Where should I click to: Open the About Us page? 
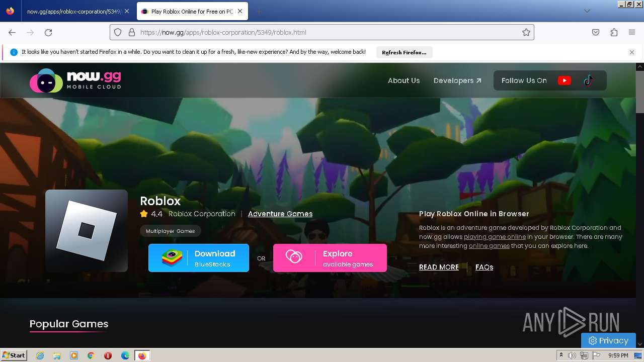(404, 80)
